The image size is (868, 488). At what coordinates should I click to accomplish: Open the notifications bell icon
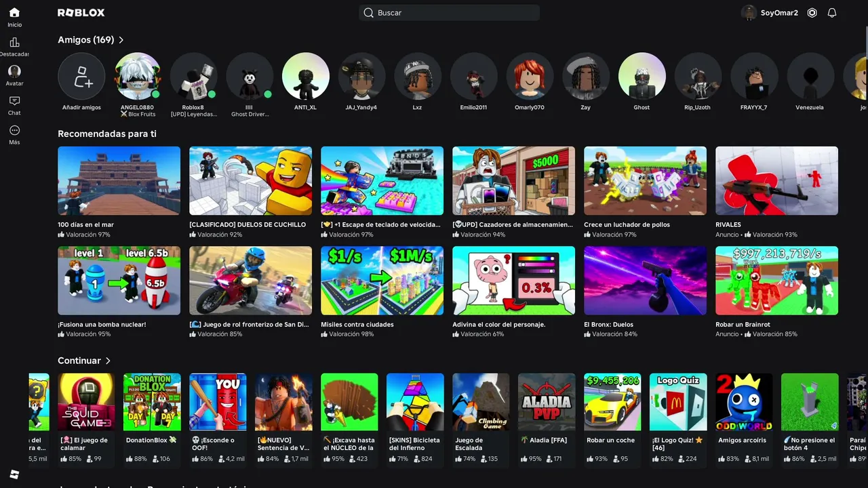(832, 13)
